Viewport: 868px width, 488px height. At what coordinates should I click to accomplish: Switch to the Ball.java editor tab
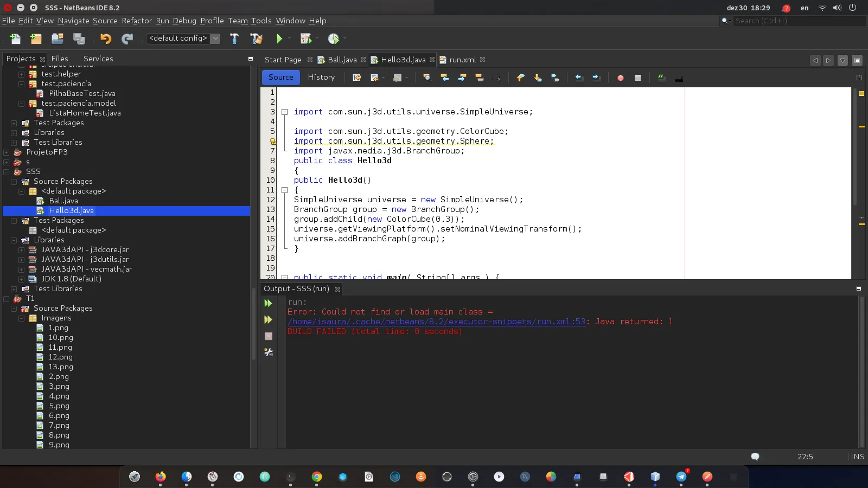342,60
